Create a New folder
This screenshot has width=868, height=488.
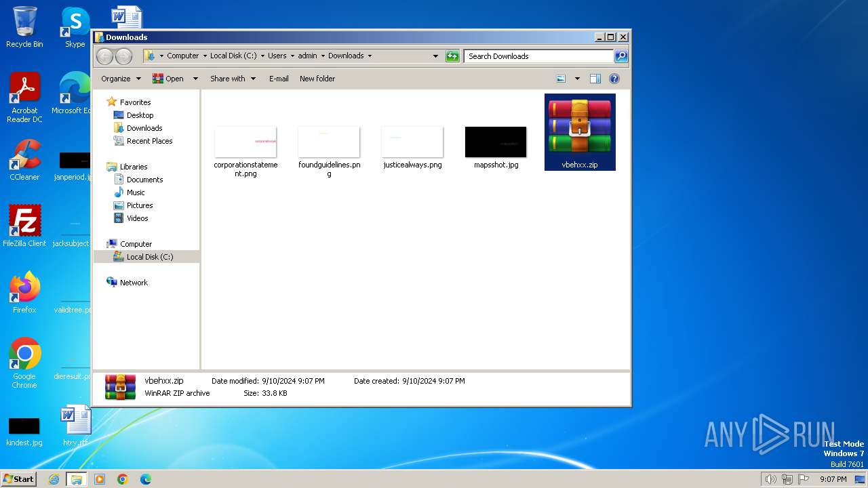317,79
